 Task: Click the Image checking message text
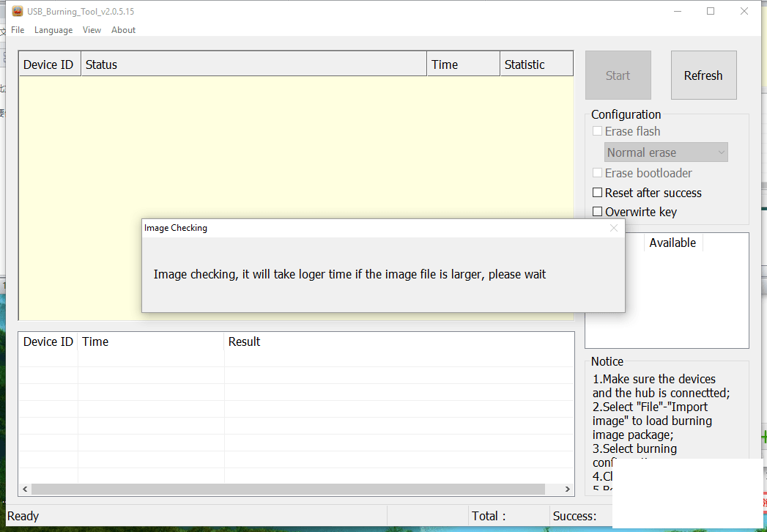(349, 275)
